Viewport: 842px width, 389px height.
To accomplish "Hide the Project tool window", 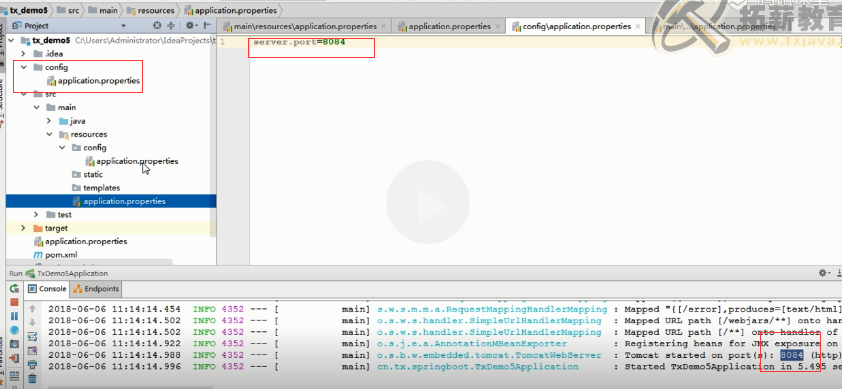I will point(206,25).
